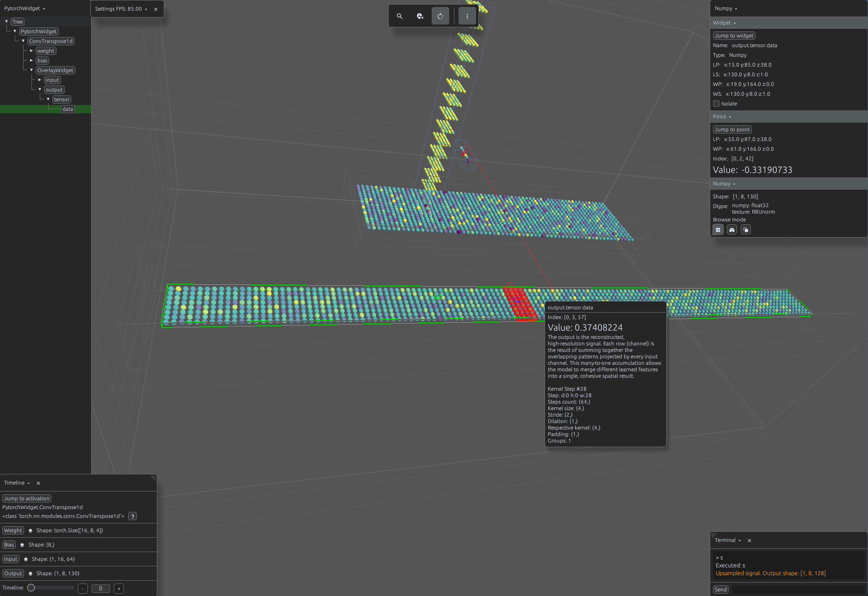Image resolution: width=868 pixels, height=596 pixels.
Task: Collapse the PytorchWidget tree node arrow
Action: (15, 31)
